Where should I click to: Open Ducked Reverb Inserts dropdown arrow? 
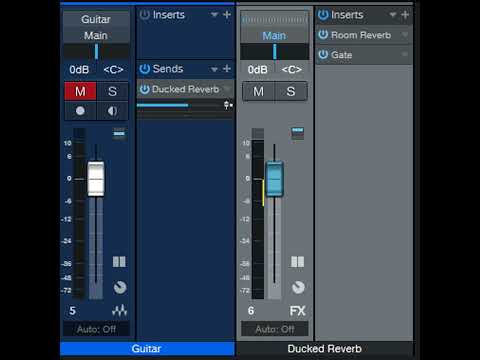(x=393, y=15)
